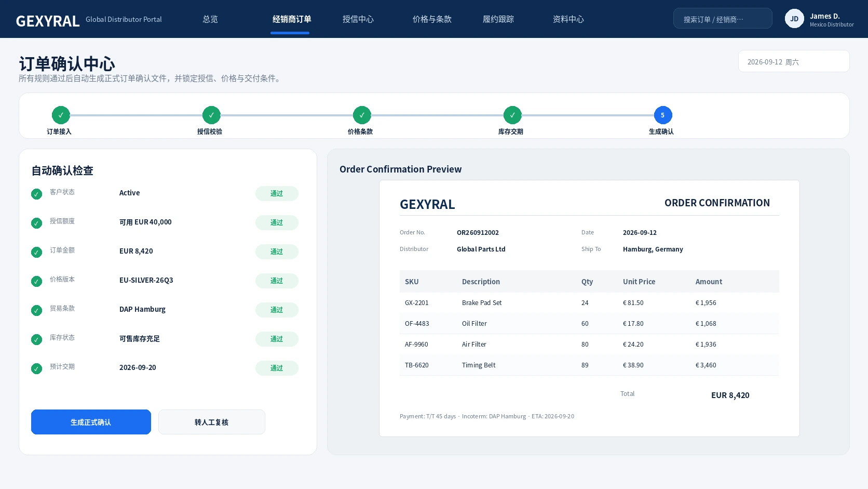Click green check icon beside 客户状态
This screenshot has height=489, width=868.
tap(36, 194)
